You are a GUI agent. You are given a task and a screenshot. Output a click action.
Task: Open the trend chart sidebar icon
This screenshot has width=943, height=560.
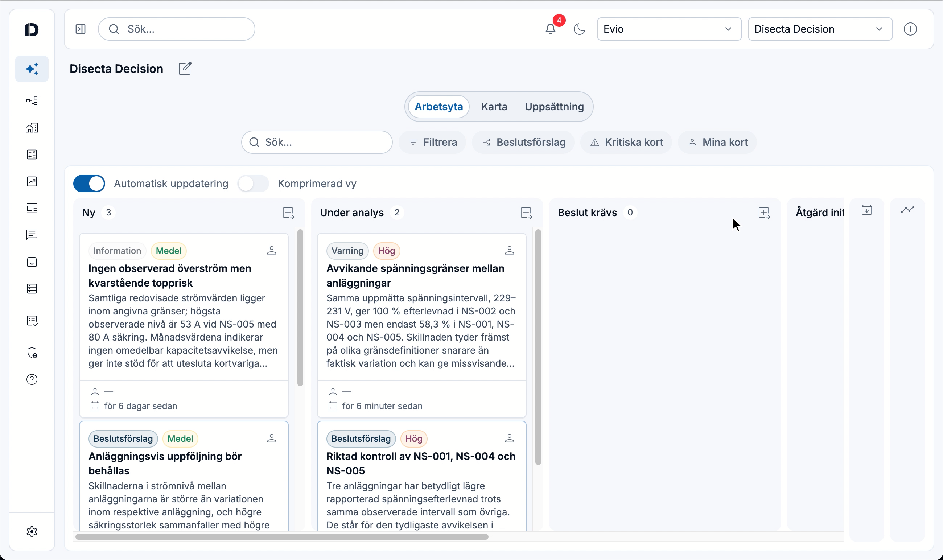click(32, 181)
